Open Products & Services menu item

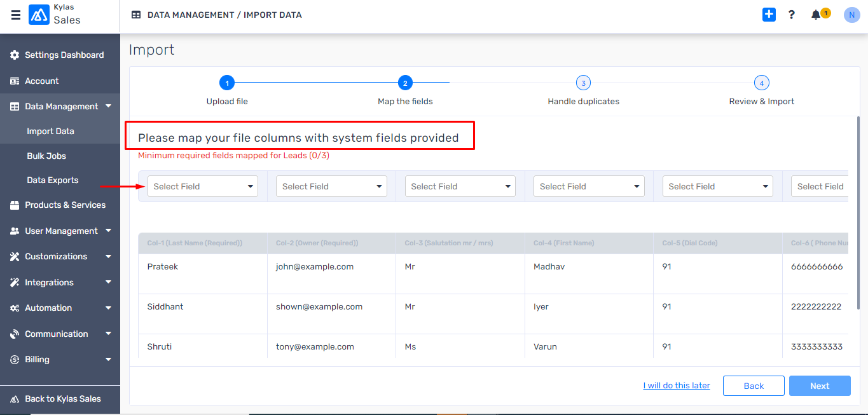65,205
